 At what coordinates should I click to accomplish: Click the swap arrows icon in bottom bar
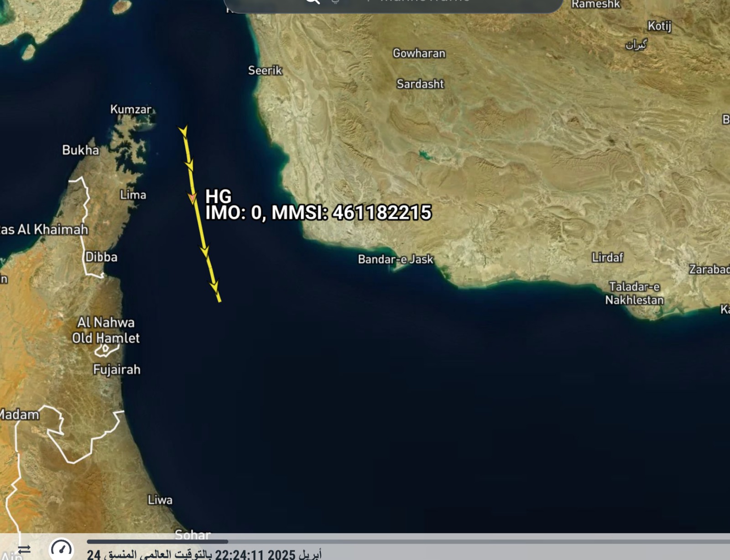[24, 549]
